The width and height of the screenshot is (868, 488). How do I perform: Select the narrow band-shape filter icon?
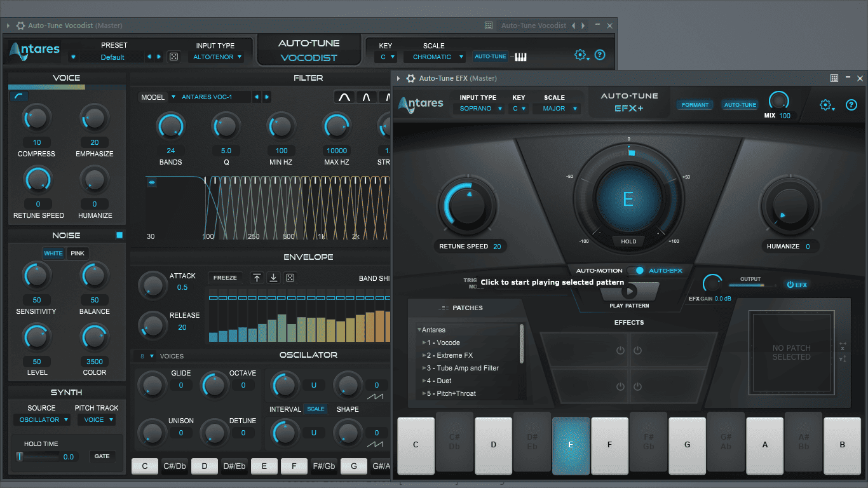coord(367,97)
